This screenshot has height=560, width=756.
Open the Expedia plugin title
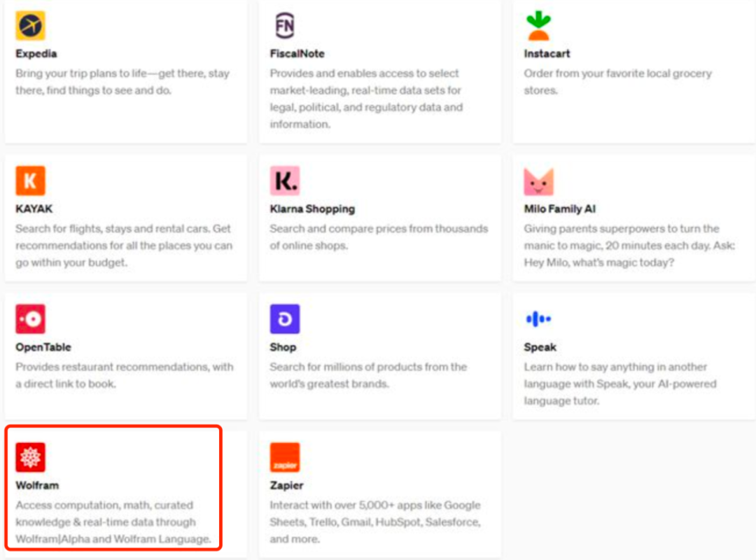(36, 53)
